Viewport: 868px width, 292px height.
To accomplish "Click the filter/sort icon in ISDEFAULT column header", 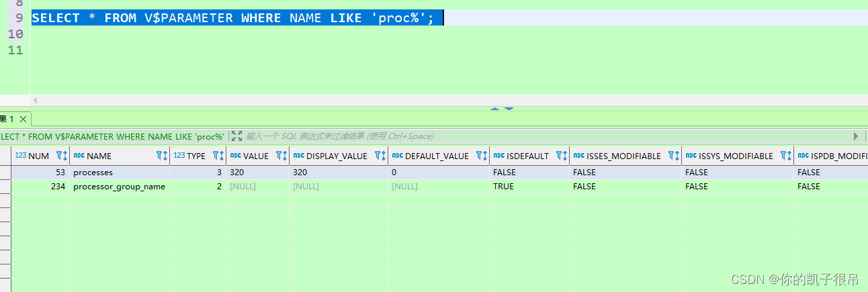I will click(x=562, y=156).
